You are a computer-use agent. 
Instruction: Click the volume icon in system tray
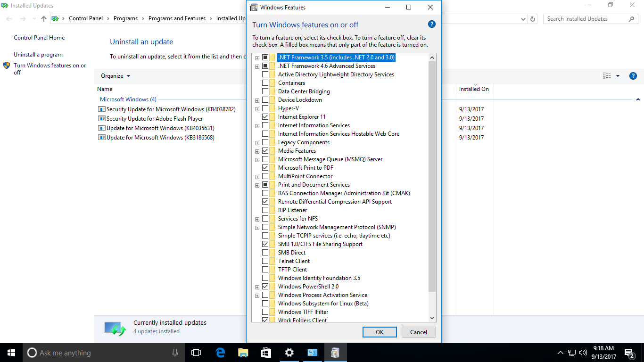click(583, 353)
